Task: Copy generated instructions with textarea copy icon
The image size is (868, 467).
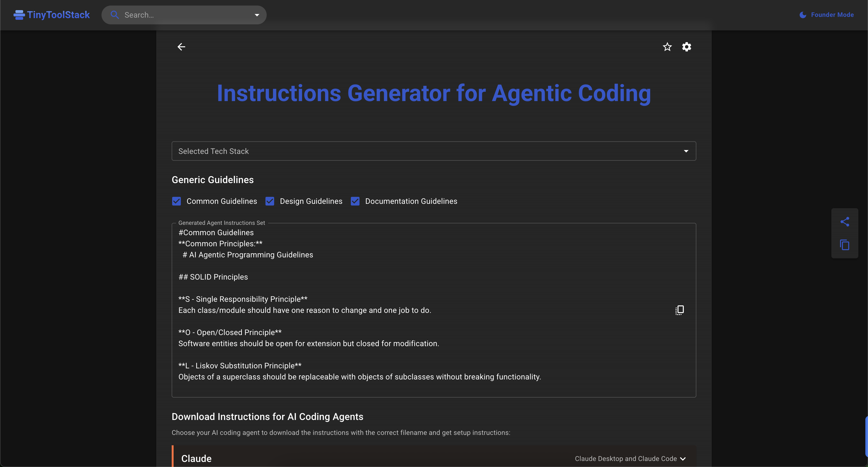Action: [x=680, y=310]
